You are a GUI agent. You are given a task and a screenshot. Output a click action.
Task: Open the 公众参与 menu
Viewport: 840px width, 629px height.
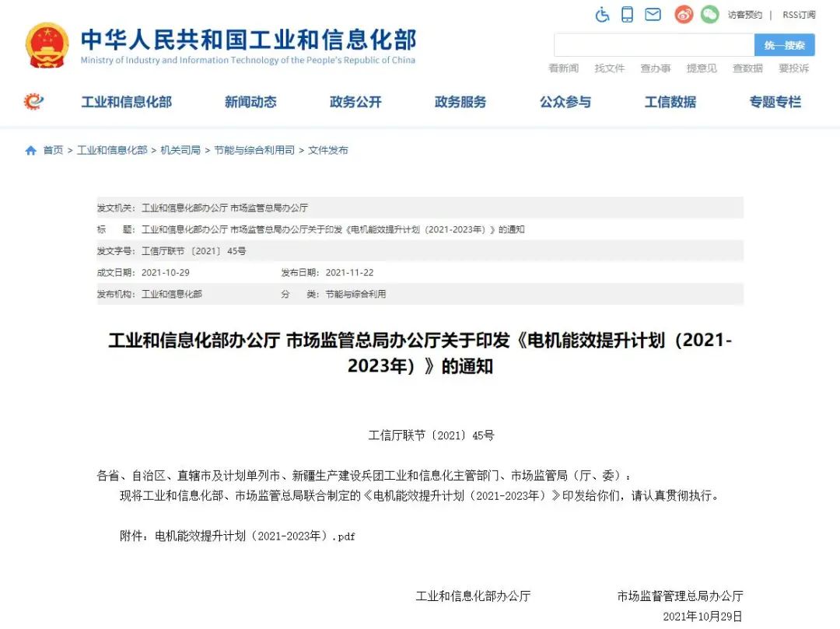click(x=565, y=102)
